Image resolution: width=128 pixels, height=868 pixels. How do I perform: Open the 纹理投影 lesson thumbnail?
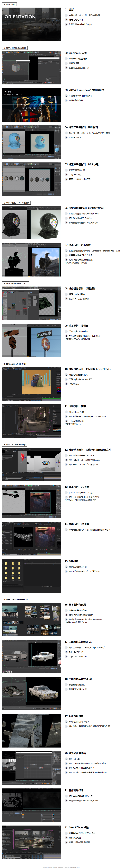31,303
